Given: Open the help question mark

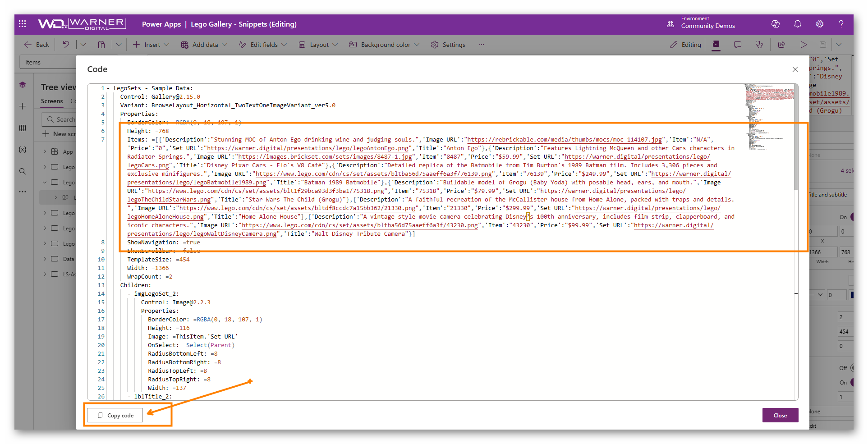Looking at the screenshot, I should coord(841,24).
